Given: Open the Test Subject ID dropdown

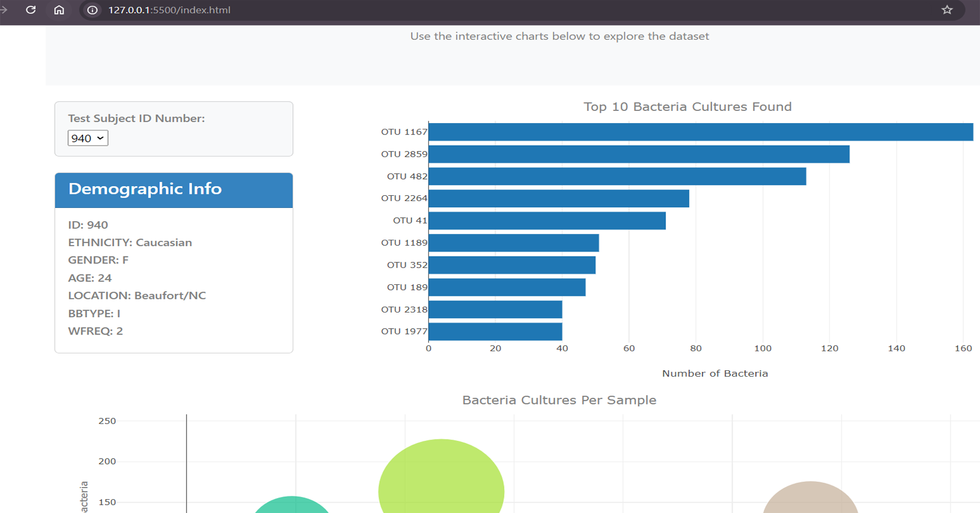Looking at the screenshot, I should coord(88,138).
